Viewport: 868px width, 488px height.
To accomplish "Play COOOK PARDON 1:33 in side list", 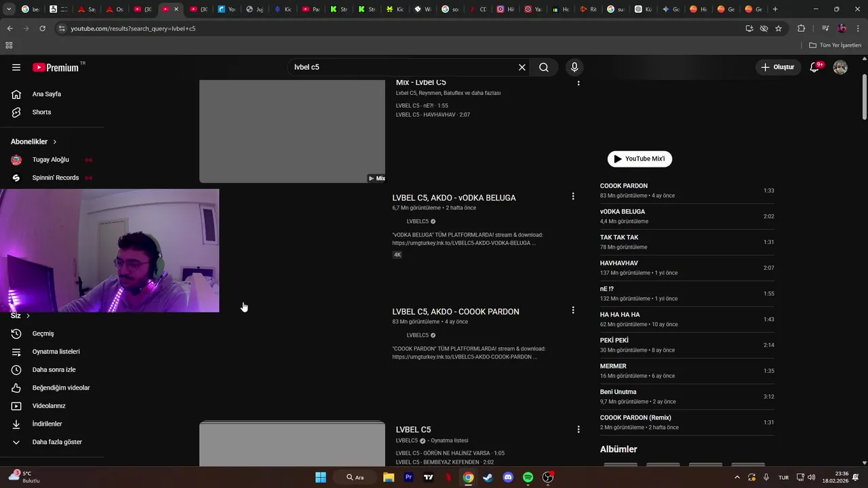I will pos(687,190).
